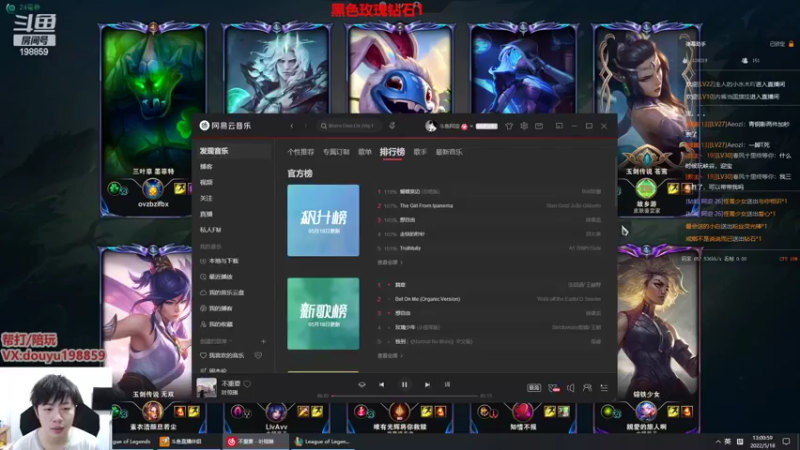Viewport: 800px width, 450px height.
Task: Click the song recognition icon beside the search box
Action: click(x=392, y=126)
